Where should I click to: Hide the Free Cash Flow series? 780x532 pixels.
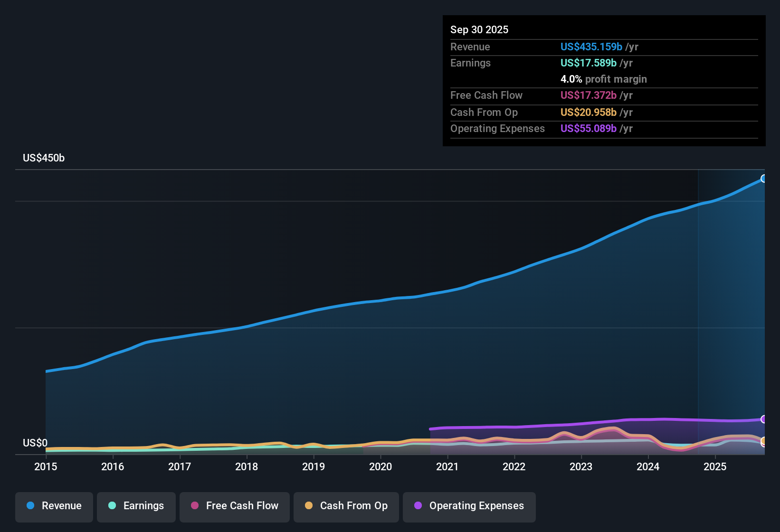[234, 506]
